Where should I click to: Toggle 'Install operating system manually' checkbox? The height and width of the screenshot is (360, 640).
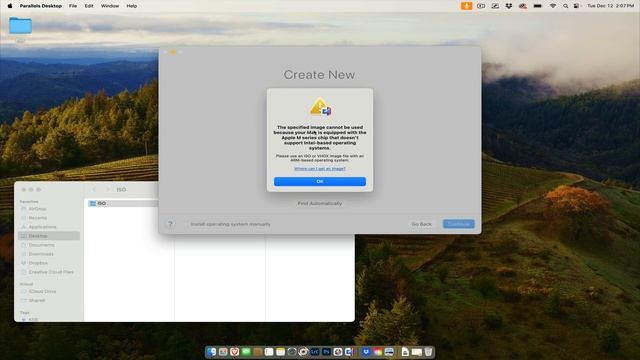coord(186,224)
